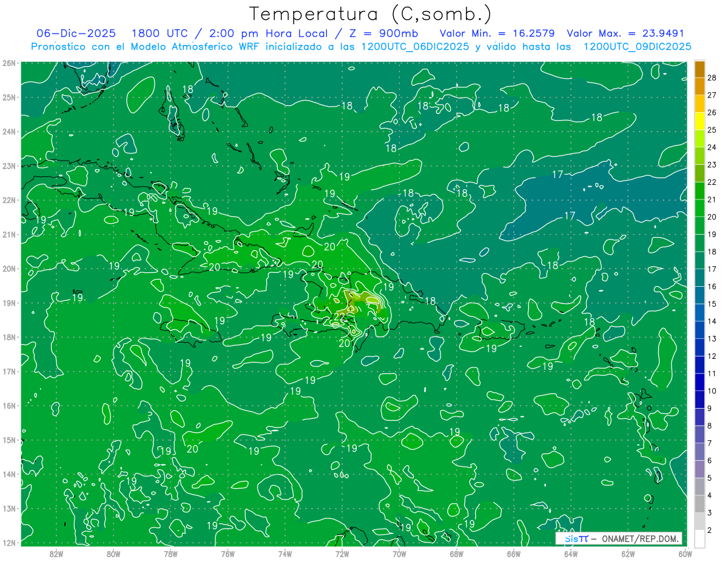728x562 pixels.
Task: Select the color bar swatch above 28
Action: click(x=699, y=69)
